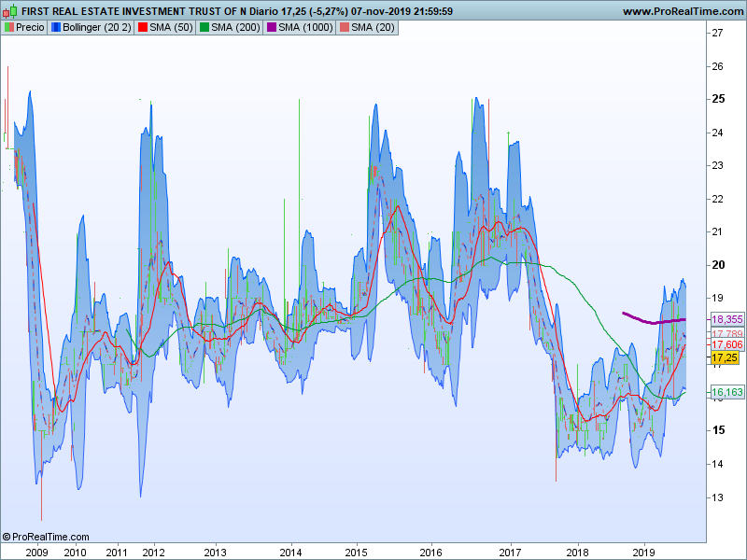The height and width of the screenshot is (560, 747).
Task: Open the Bollinger (20 2) indicator legend
Action: click(91, 28)
